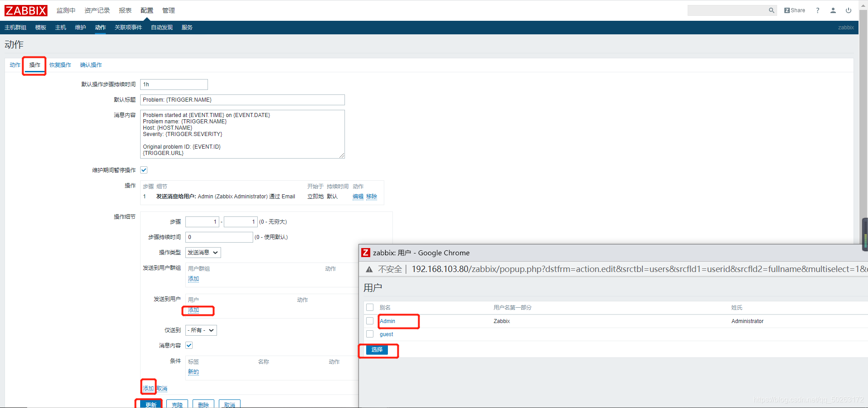The image size is (868, 408).
Task: Click the step duration input field
Action: point(219,237)
